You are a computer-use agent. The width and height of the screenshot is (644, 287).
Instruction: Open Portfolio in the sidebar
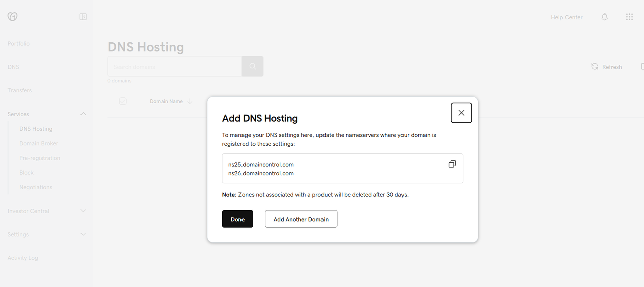tap(19, 44)
